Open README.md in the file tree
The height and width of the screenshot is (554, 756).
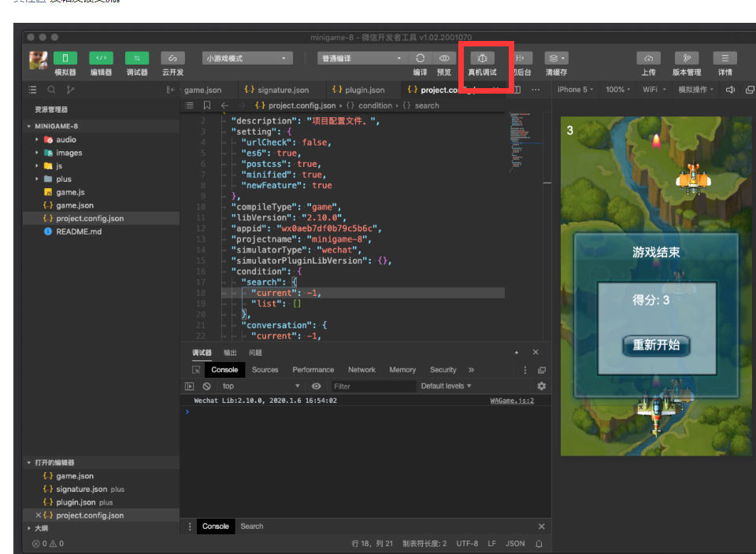click(79, 231)
